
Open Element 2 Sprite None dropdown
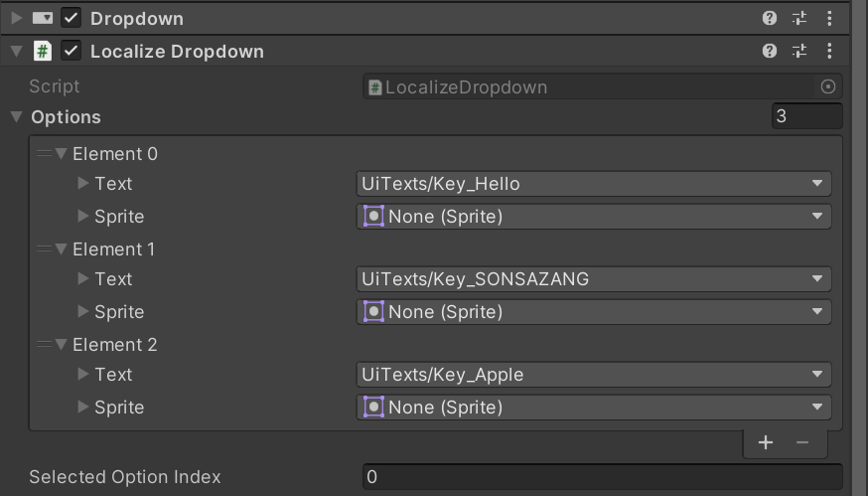coord(594,408)
